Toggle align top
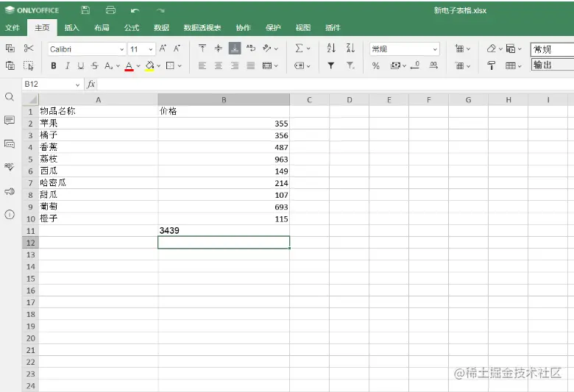Viewport: 574px width, 392px height. 202,49
